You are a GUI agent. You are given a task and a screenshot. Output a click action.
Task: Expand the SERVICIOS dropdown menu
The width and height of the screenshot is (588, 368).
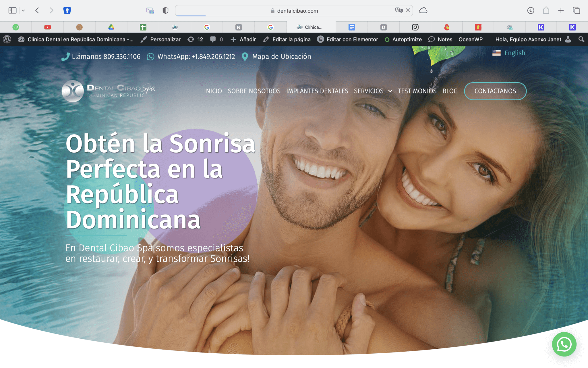tap(373, 91)
